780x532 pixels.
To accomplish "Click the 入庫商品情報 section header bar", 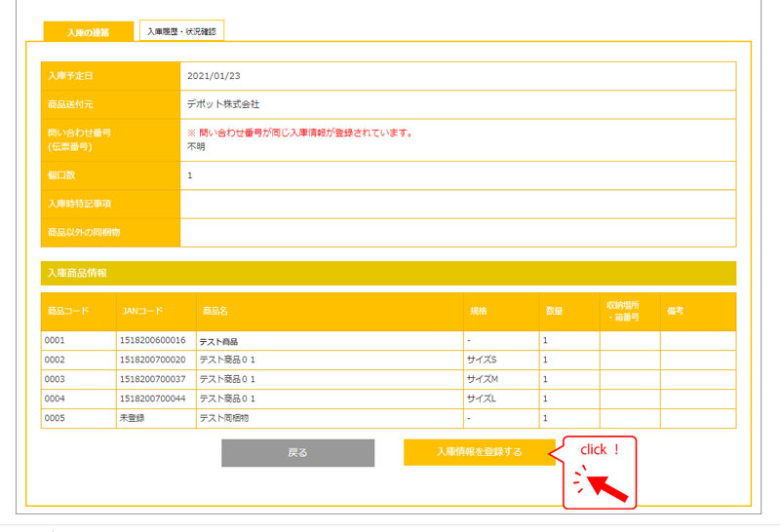I will tap(388, 273).
